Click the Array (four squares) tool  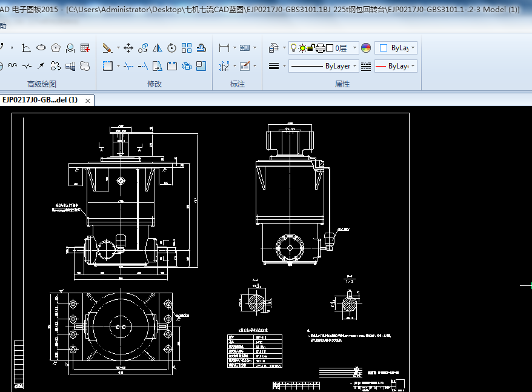187,48
